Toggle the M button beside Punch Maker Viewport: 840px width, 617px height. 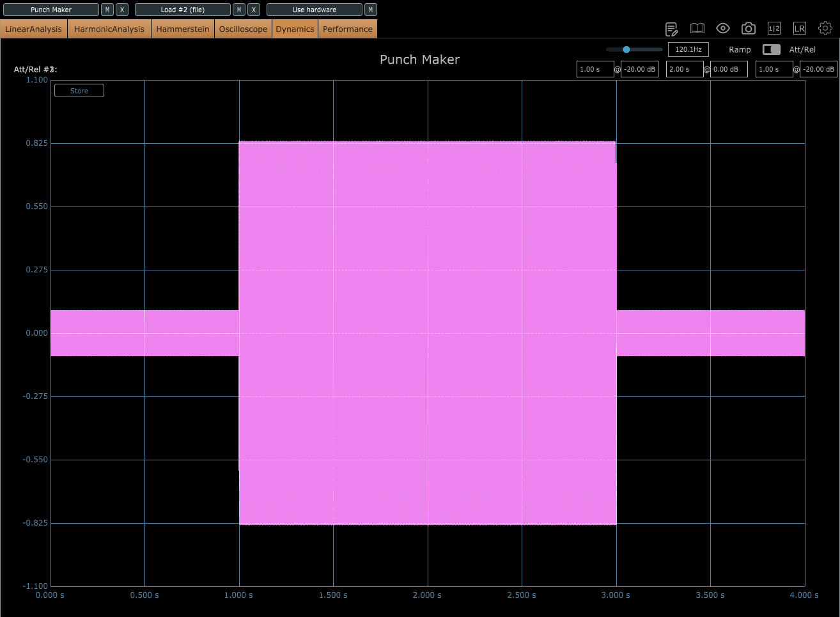pyautogui.click(x=107, y=10)
